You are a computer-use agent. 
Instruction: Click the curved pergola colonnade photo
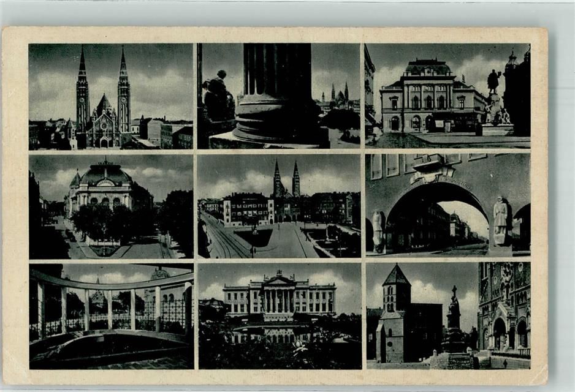[x=112, y=317]
